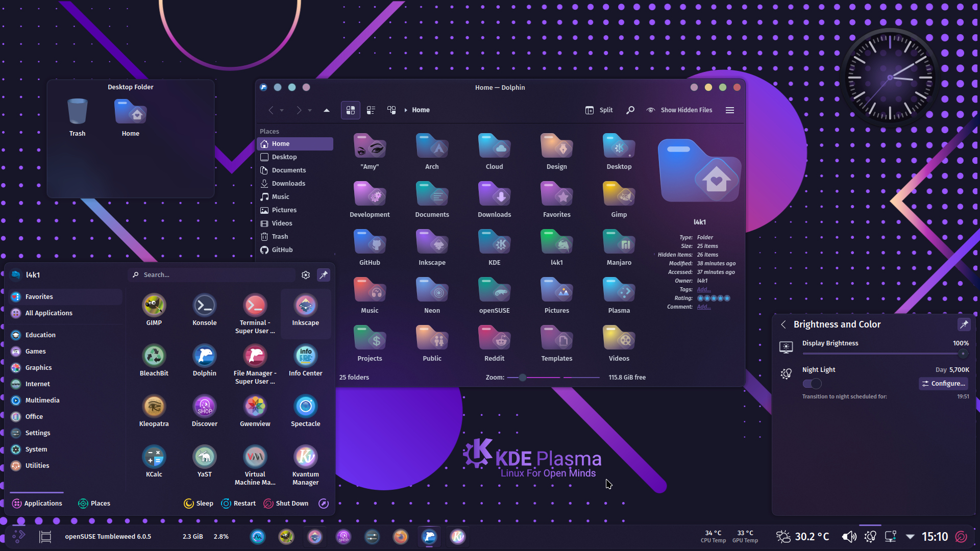Switch to the launcher's Applications tab
980x551 pixels.
coord(37,504)
